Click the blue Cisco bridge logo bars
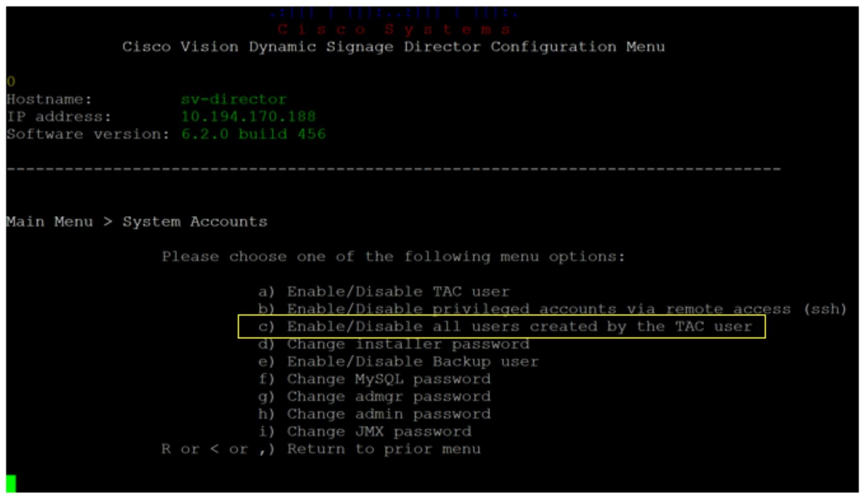The image size is (868, 503). pyautogui.click(x=394, y=12)
